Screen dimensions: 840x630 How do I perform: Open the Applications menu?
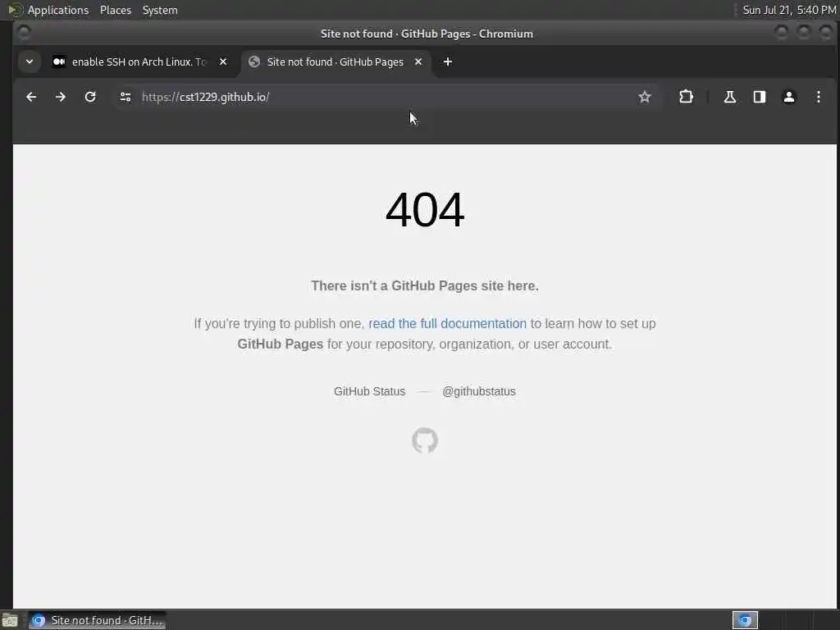point(58,10)
